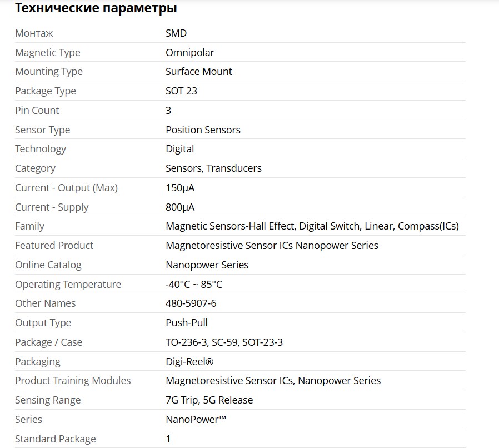This screenshot has width=499, height=448.
Task: Click the 'Surface Mount' mounting type value
Action: pyautogui.click(x=198, y=72)
